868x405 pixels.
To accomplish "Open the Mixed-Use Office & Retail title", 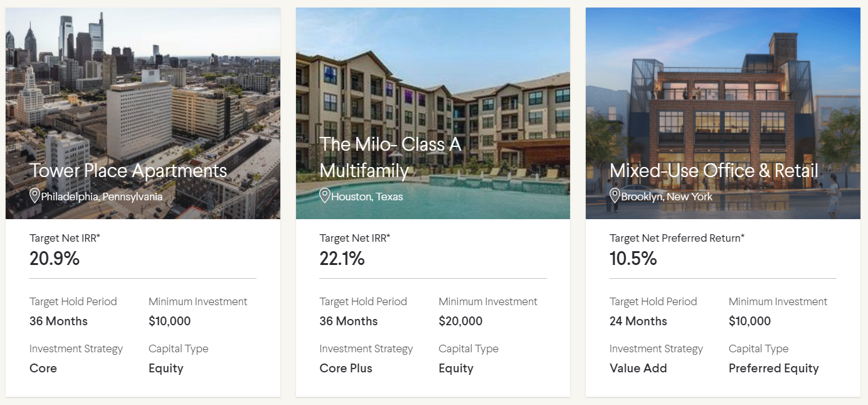I will [714, 171].
